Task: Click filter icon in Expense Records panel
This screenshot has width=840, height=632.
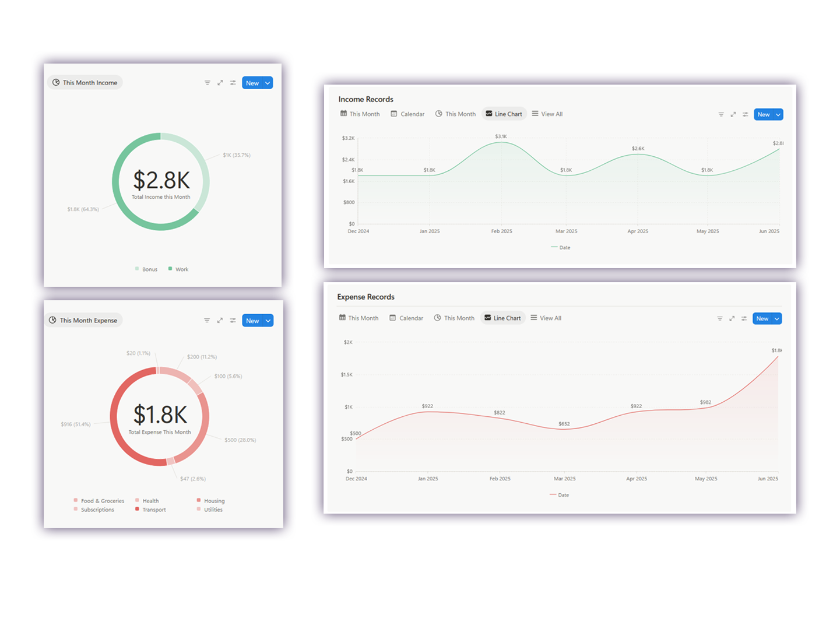Action: point(719,319)
